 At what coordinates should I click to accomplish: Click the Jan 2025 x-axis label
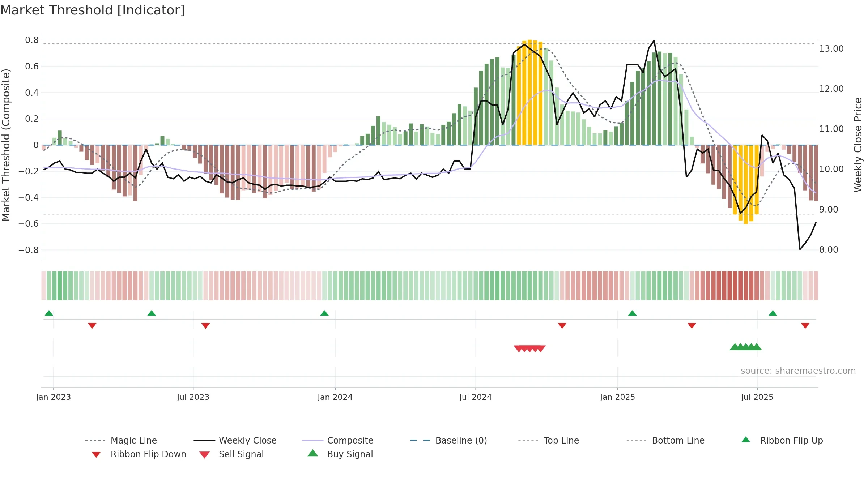[x=617, y=397]
